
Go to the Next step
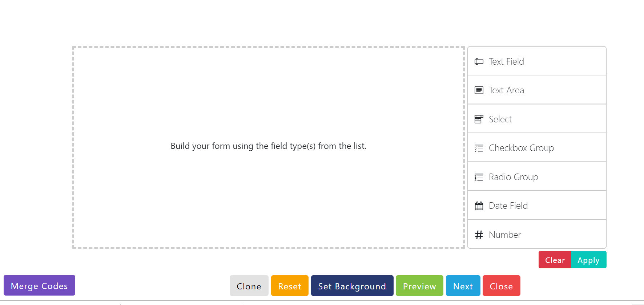(x=463, y=286)
